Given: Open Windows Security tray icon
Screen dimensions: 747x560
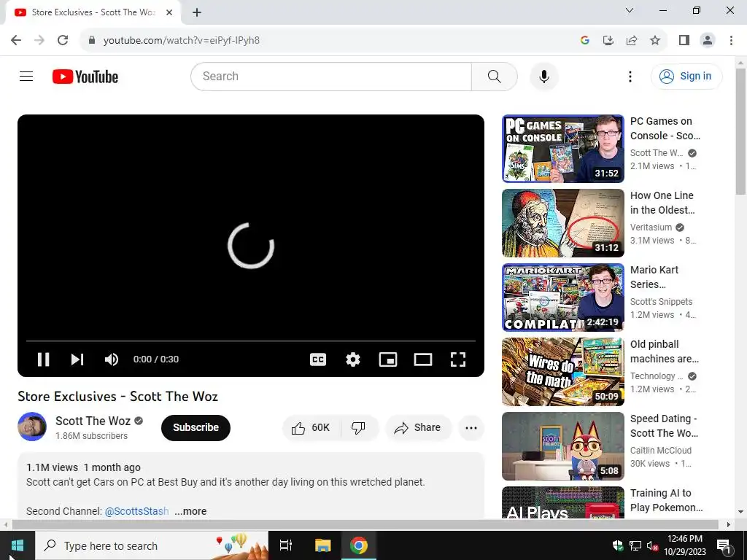Looking at the screenshot, I should pyautogui.click(x=618, y=545).
